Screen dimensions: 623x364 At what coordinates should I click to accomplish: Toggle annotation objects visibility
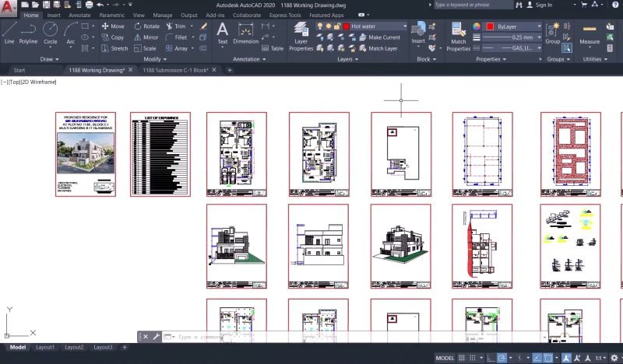[x=567, y=358]
